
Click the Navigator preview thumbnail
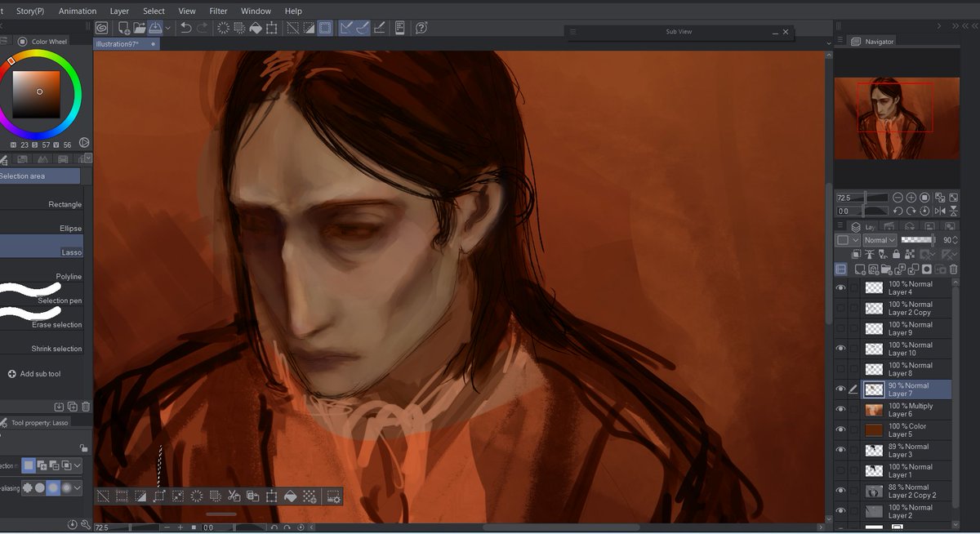click(x=897, y=118)
